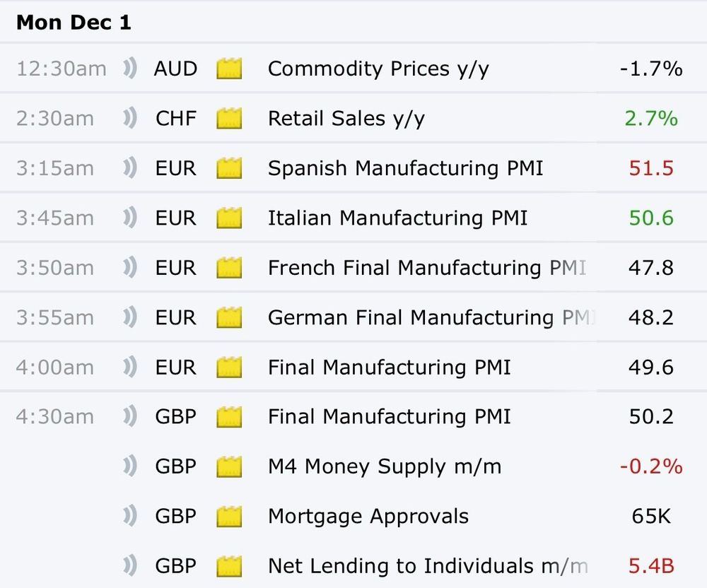Open the Commodity Prices y/y event
The image size is (707, 588).
378,69
